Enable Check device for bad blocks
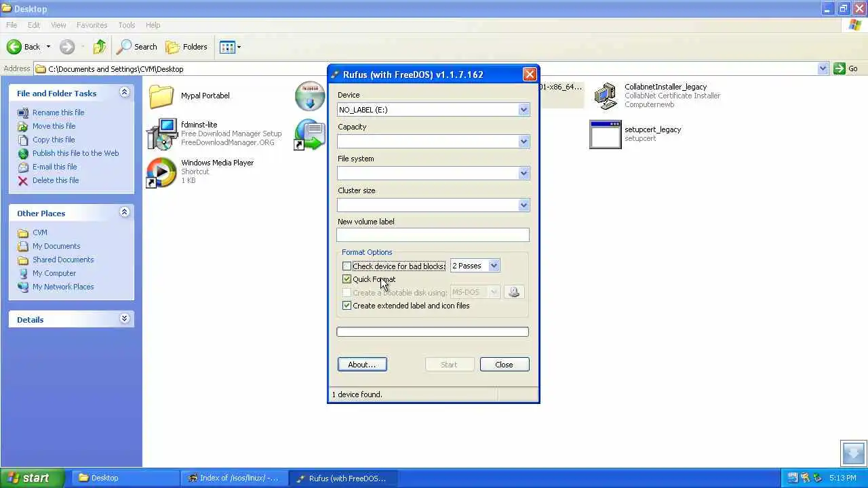The height and width of the screenshot is (488, 868). 347,266
